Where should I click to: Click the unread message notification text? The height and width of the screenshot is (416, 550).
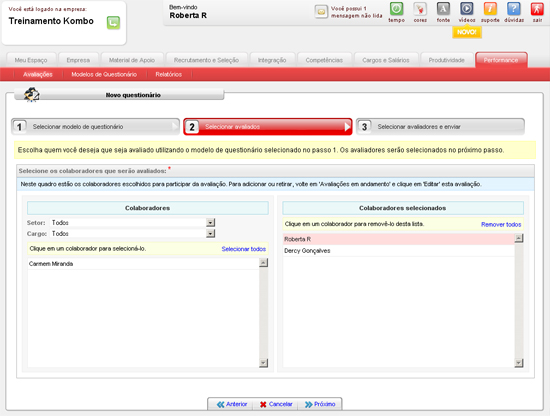coord(356,12)
